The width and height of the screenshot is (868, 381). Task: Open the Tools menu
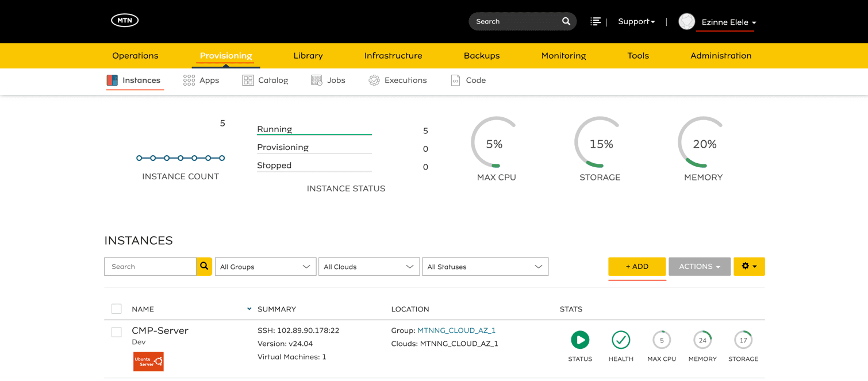pyautogui.click(x=638, y=56)
